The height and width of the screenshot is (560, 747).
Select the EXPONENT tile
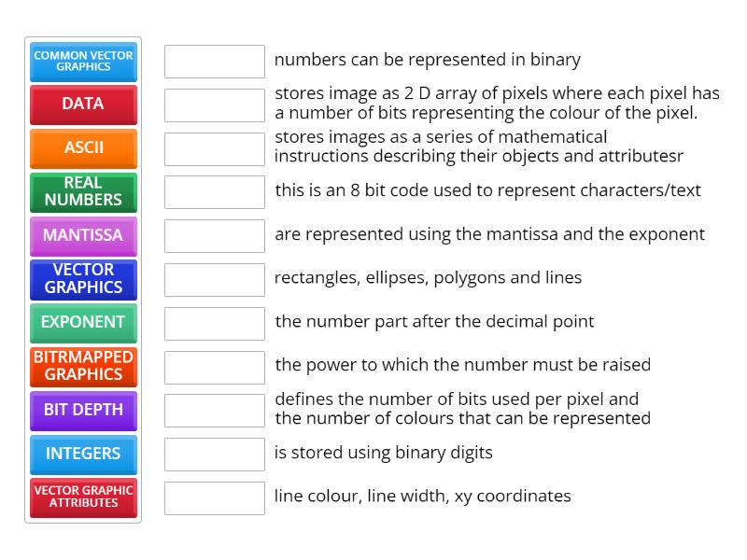83,322
